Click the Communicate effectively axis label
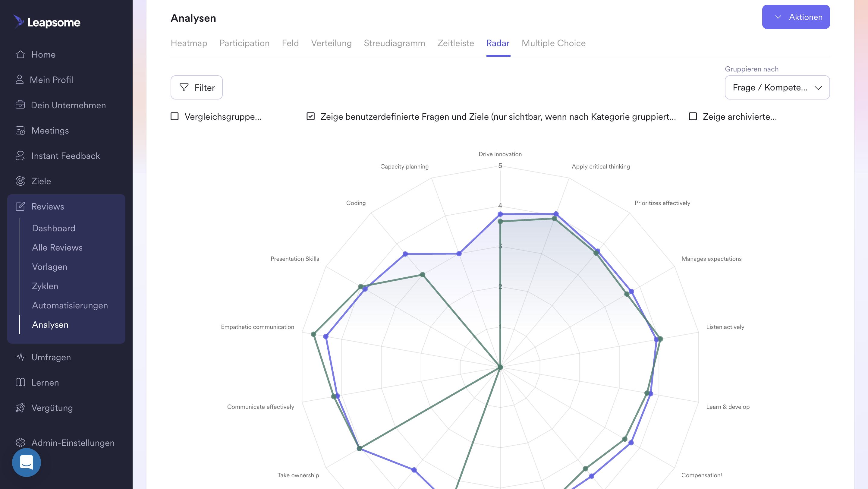 click(260, 407)
